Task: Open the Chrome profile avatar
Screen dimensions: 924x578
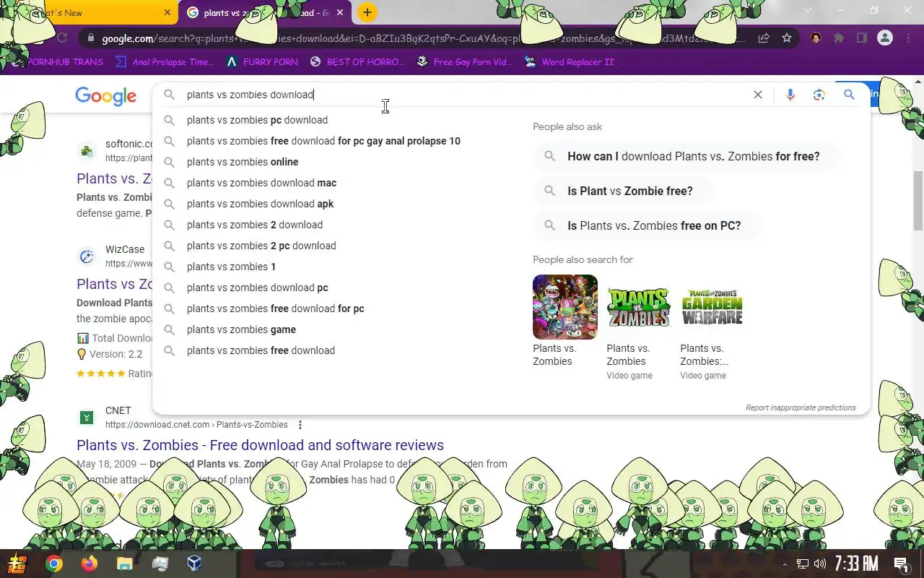Action: coord(885,38)
